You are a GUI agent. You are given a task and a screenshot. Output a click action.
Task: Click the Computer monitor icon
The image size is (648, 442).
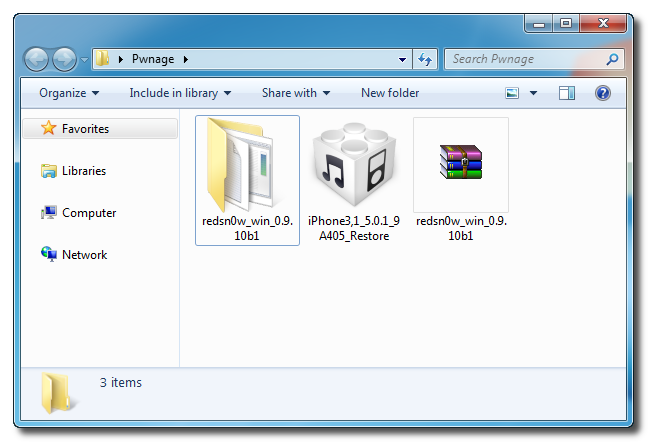[x=49, y=213]
